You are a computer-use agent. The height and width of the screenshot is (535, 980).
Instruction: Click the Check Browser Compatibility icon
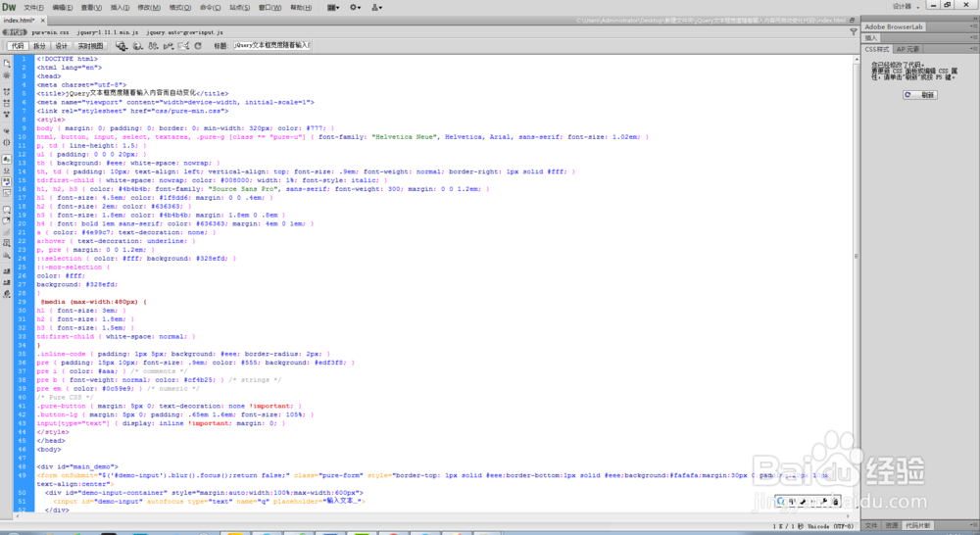tap(183, 46)
